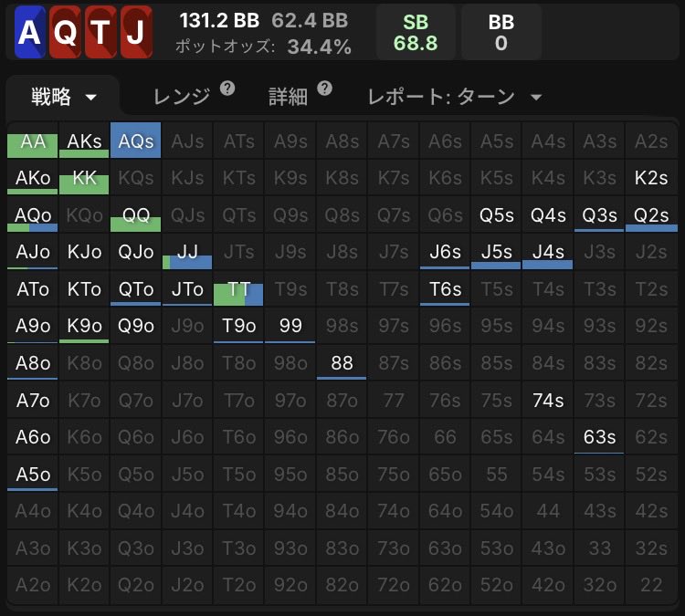Open help icon next to レンジ
The image size is (685, 616).
tap(227, 89)
